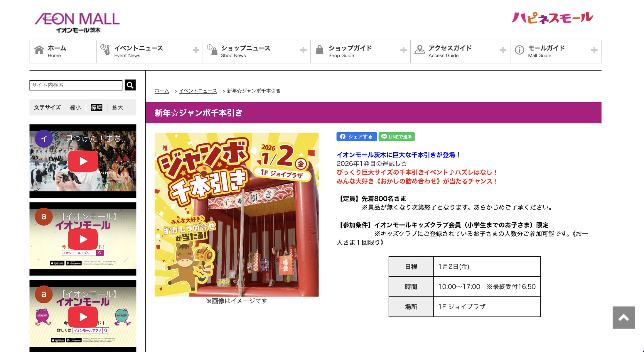
Task: Play the second イオンモール app video
Action: pyautogui.click(x=83, y=239)
